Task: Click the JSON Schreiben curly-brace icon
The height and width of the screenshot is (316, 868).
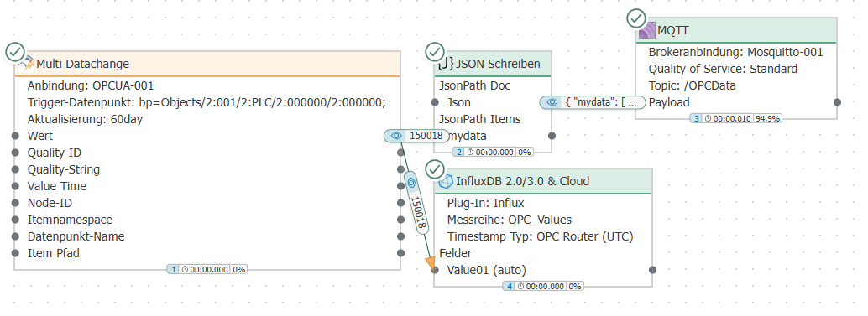Action: click(446, 64)
